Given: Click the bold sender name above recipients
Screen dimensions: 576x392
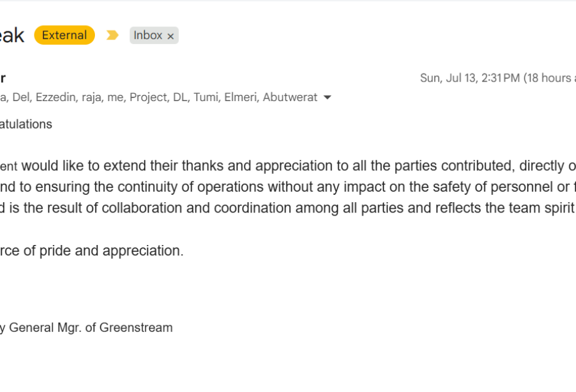Looking at the screenshot, I should pos(2,78).
